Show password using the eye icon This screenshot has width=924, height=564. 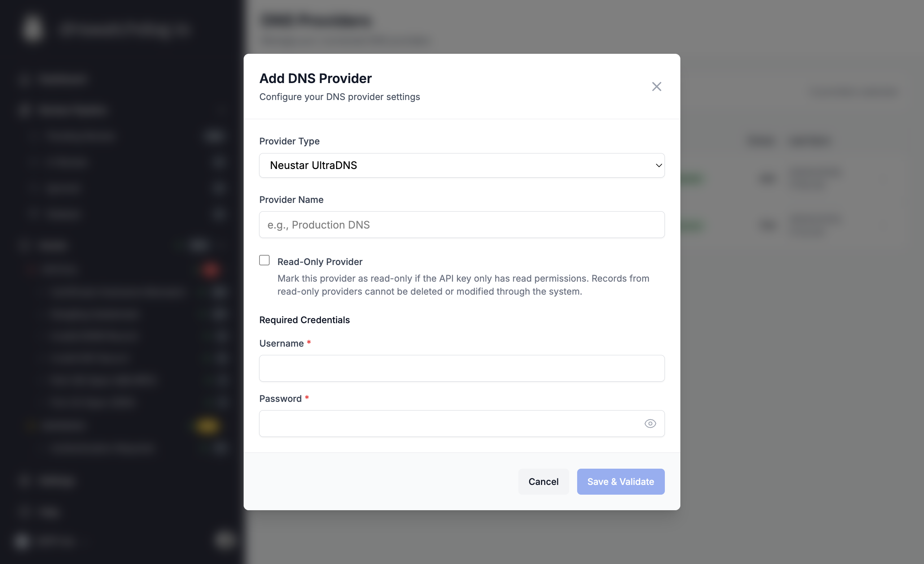(x=650, y=423)
